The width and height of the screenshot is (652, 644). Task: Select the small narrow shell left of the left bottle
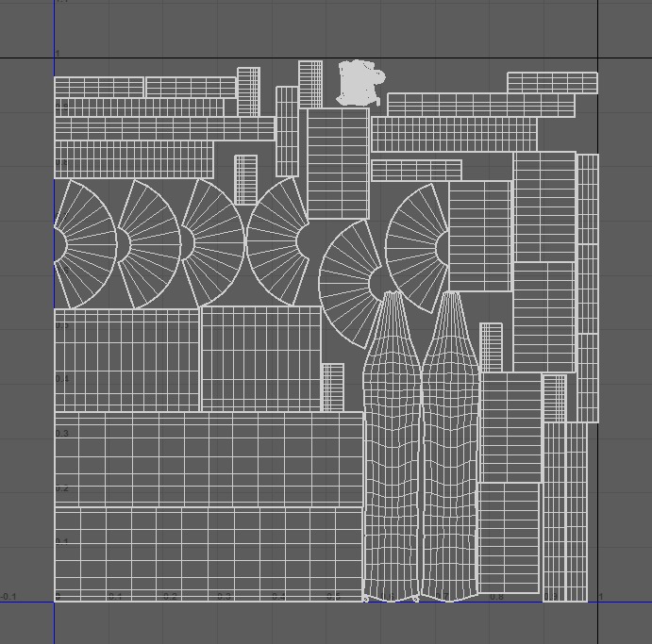pos(333,388)
